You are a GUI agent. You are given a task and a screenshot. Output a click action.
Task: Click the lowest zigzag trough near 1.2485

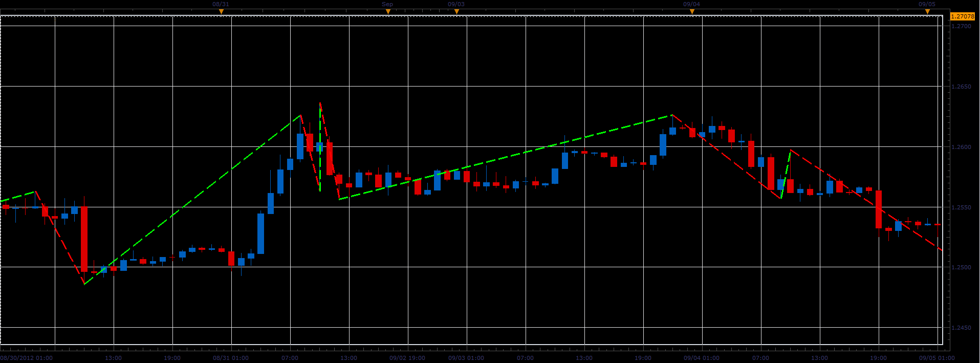point(84,284)
